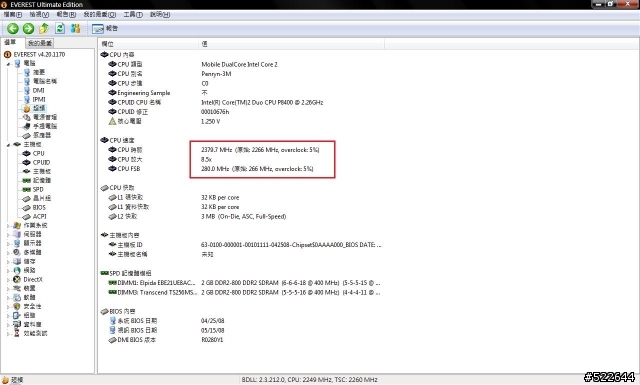Click the CPUID chip icon in the tree
Screen dimensions: 640x385
(27, 162)
